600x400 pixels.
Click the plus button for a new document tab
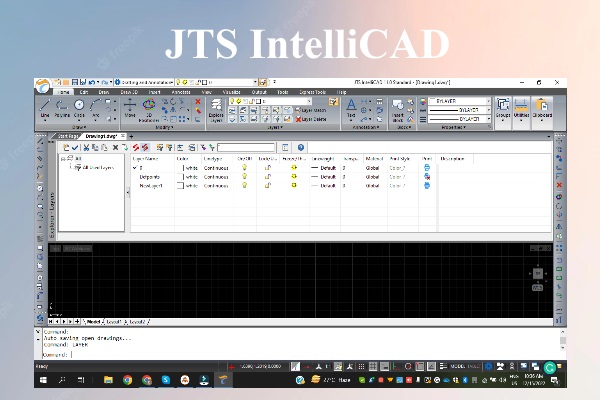pos(131,136)
